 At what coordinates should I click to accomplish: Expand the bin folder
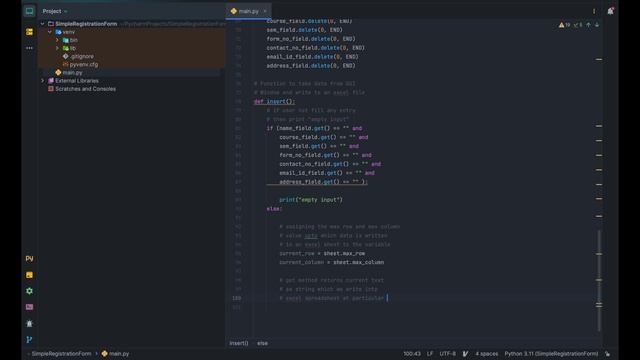(x=58, y=40)
